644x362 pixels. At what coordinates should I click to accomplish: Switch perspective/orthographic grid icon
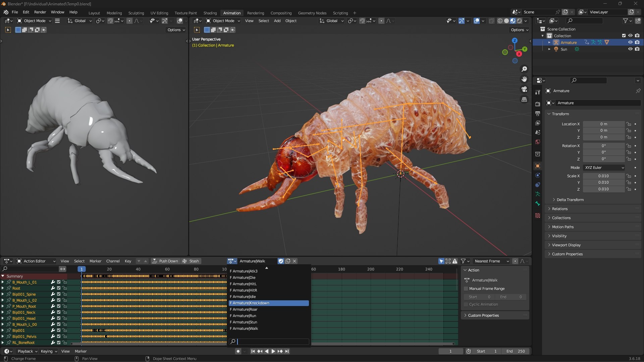point(524,100)
